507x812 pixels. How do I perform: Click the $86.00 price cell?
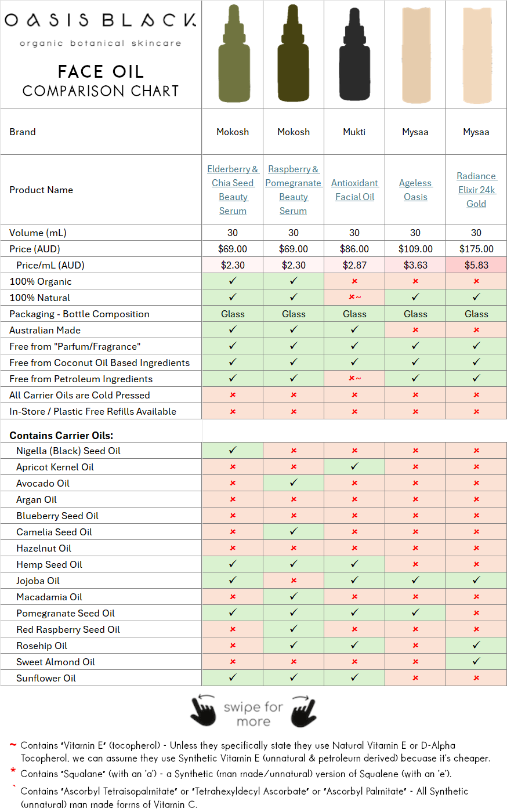point(354,249)
